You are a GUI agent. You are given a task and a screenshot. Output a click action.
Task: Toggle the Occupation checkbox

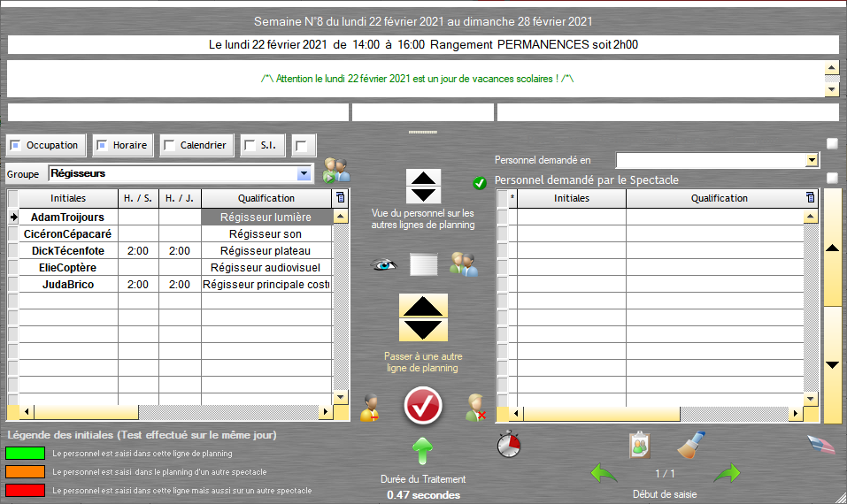pyautogui.click(x=16, y=145)
